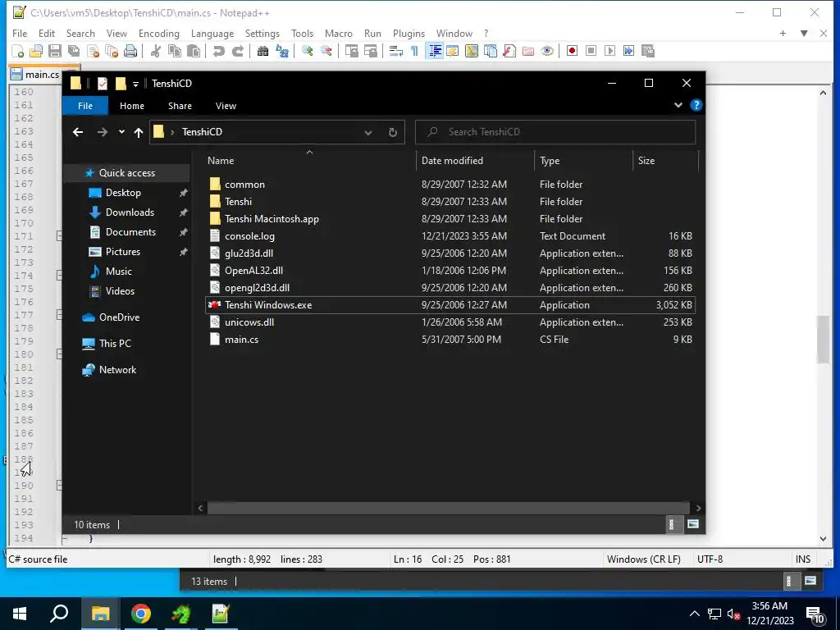Screen dimensions: 840x630
Task: Open the Macro menu in Notepad++
Action: click(x=339, y=33)
